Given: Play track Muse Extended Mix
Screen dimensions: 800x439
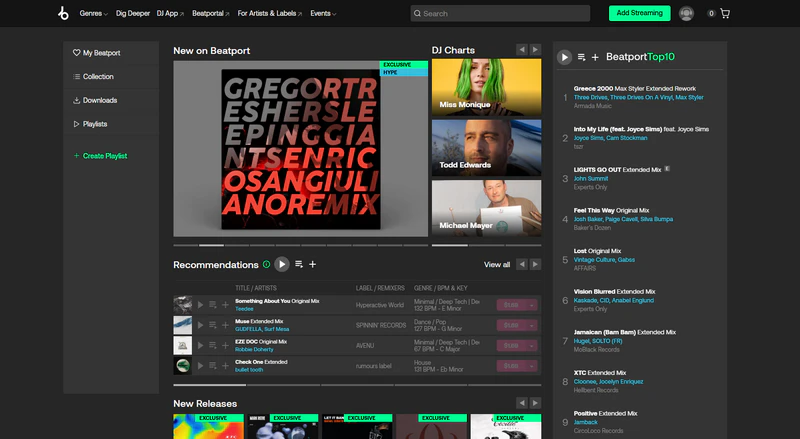Looking at the screenshot, I should pyautogui.click(x=201, y=325).
